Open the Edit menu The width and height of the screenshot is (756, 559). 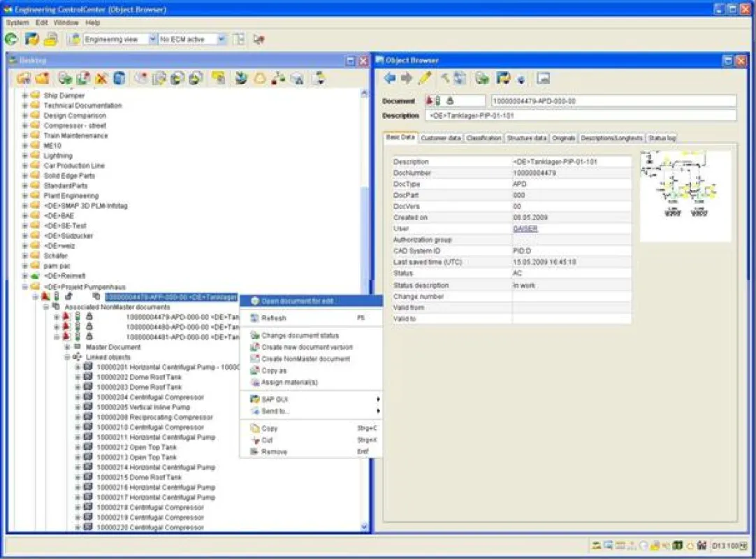tap(41, 22)
